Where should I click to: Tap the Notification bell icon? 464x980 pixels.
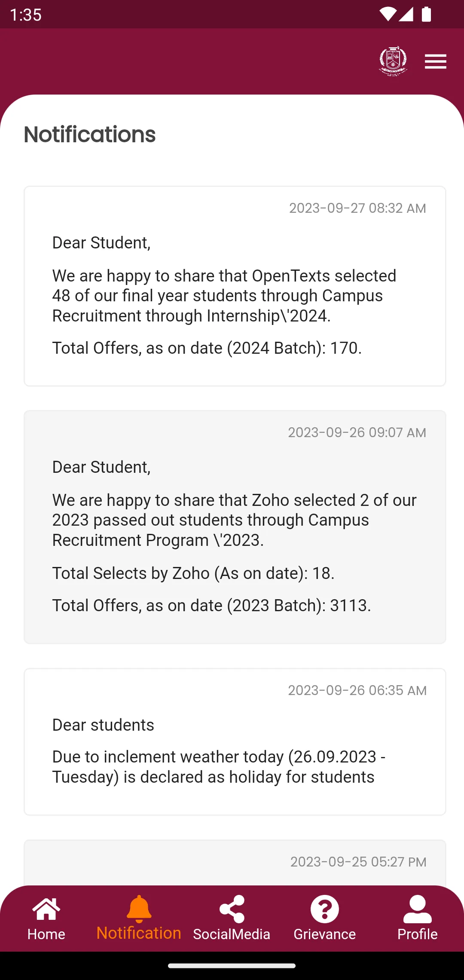[139, 909]
